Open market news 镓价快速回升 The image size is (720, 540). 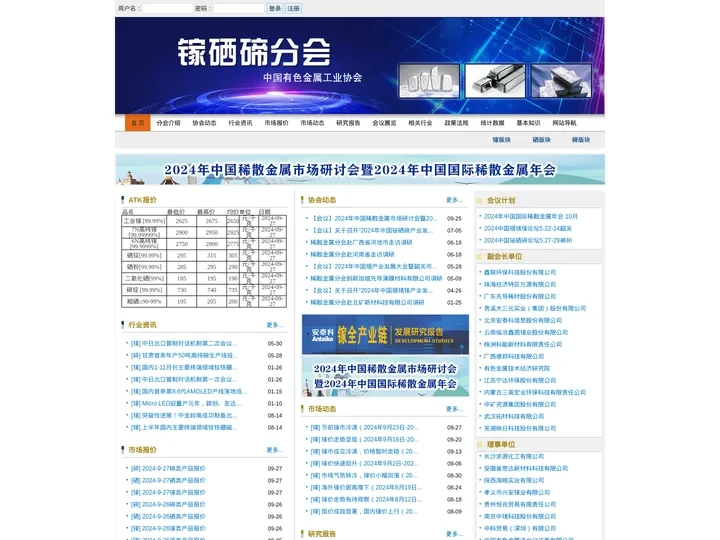click(365, 464)
